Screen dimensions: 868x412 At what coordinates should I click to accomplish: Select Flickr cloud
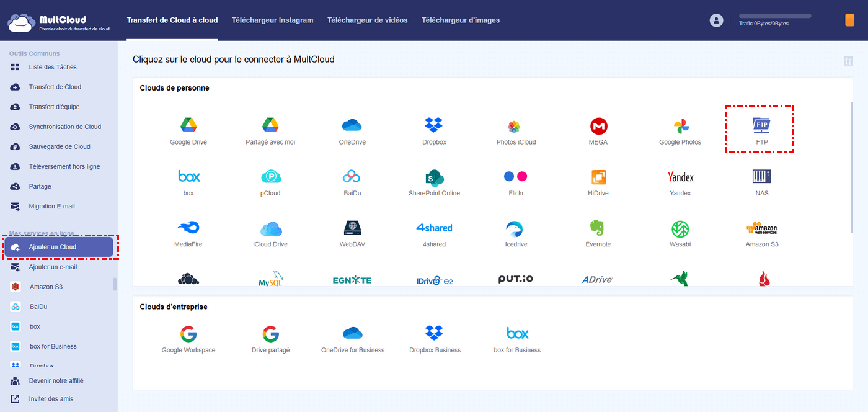(x=516, y=182)
